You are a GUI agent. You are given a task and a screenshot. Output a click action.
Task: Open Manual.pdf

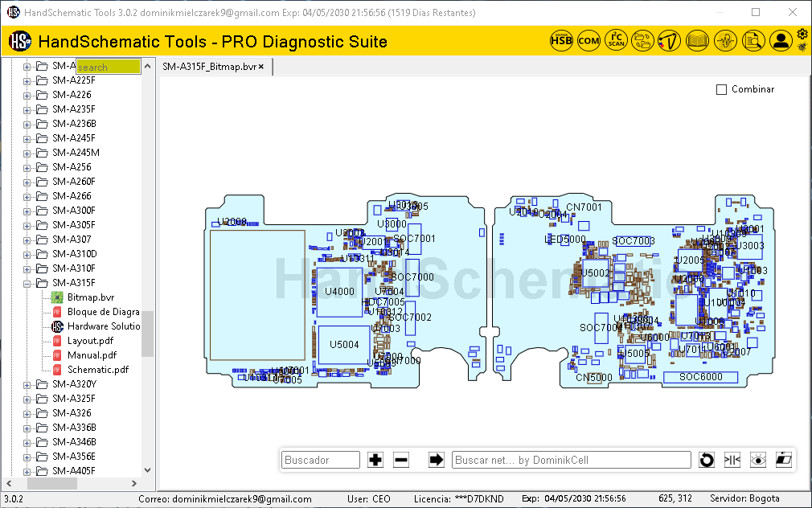[92, 355]
